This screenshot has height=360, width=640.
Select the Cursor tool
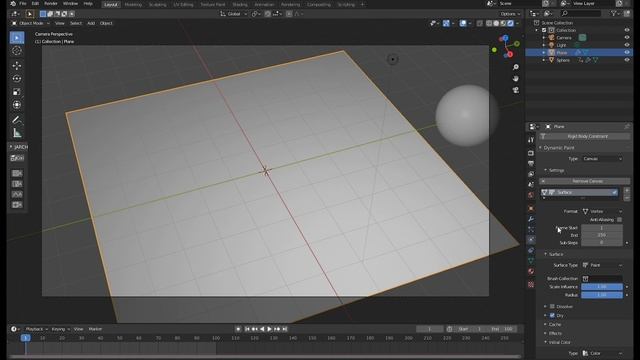17,51
